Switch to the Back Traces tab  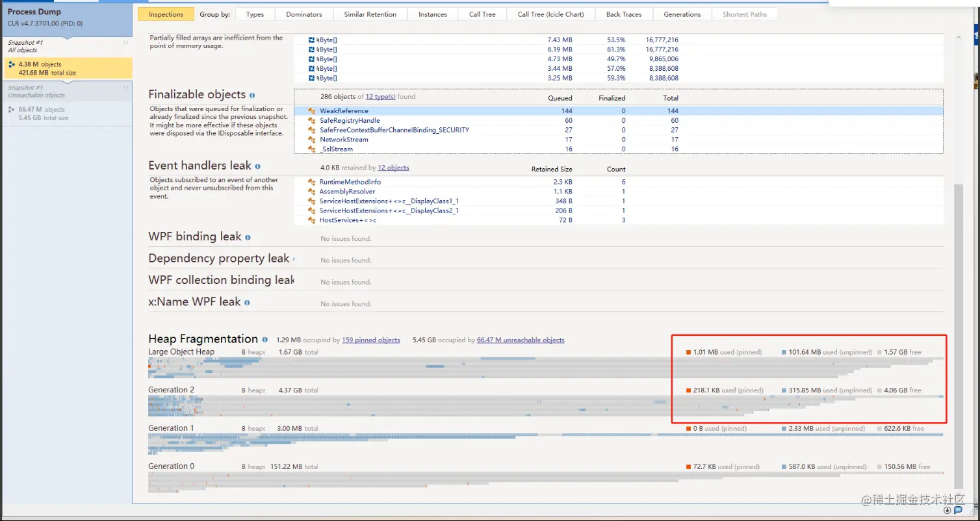coord(624,14)
